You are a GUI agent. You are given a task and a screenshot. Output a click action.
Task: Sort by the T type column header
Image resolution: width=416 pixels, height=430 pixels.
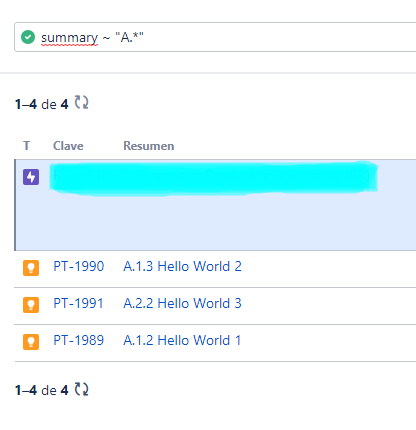coord(26,146)
